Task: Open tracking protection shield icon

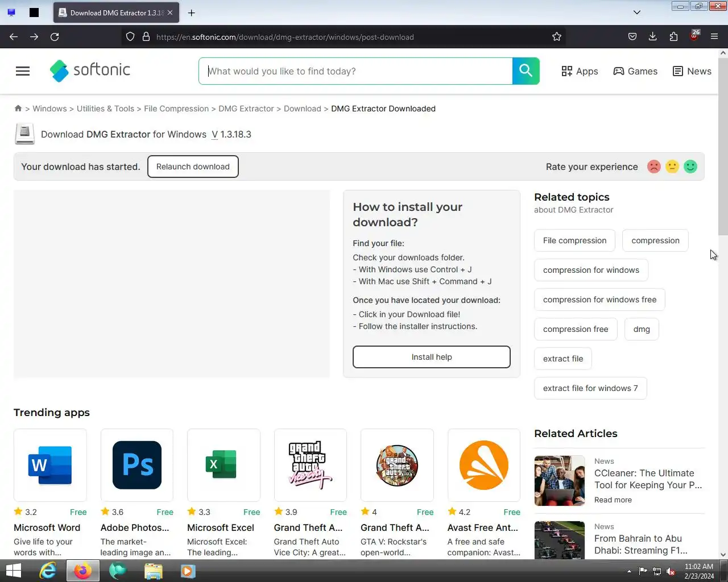Action: 130,36
